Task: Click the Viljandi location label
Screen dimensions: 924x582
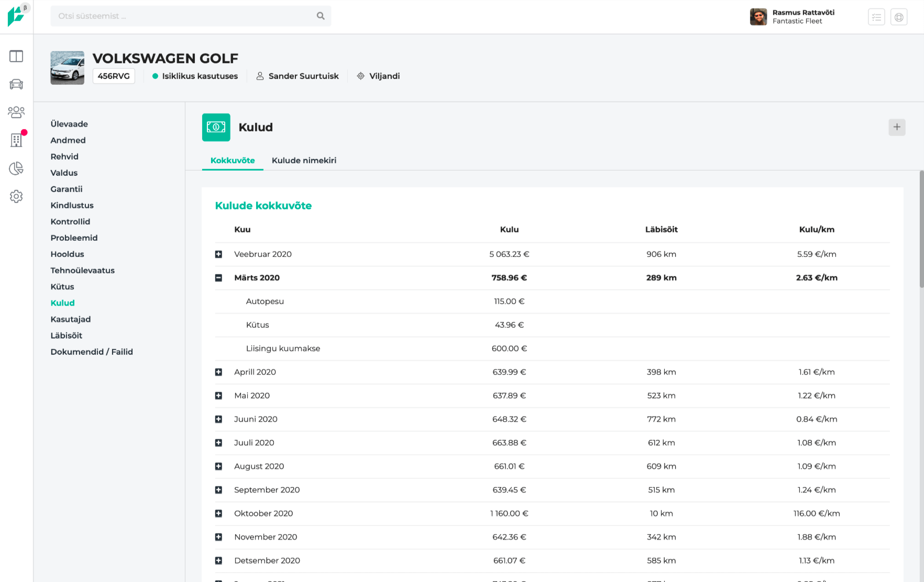Action: point(384,76)
